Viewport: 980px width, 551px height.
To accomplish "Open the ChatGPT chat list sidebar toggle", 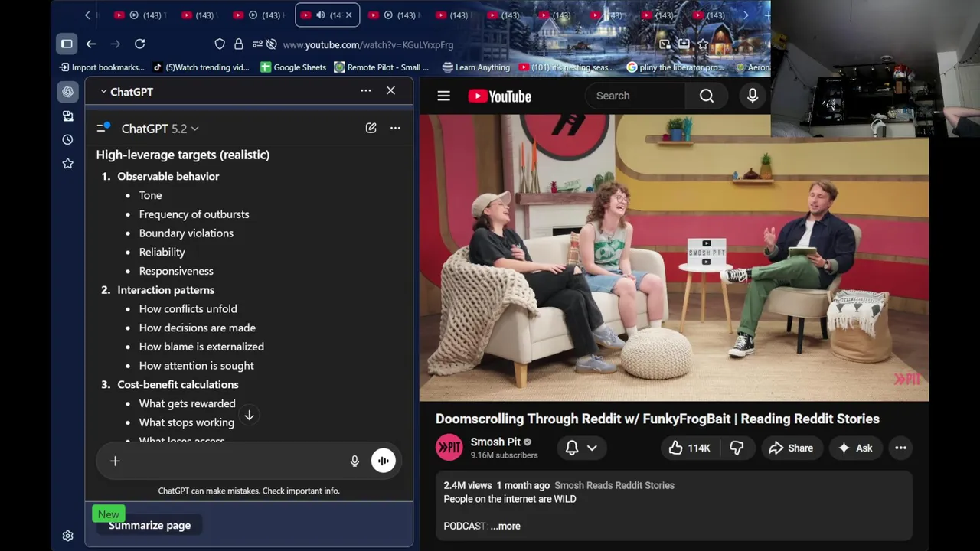I will (x=103, y=128).
